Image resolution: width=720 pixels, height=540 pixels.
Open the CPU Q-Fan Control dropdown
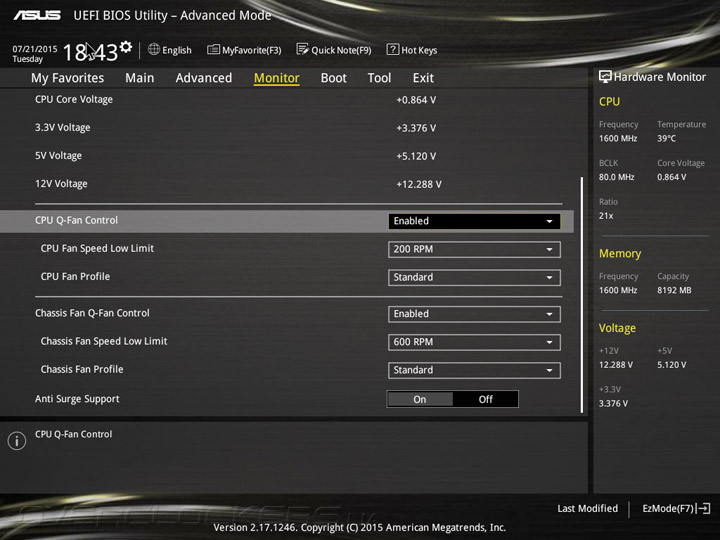(474, 221)
